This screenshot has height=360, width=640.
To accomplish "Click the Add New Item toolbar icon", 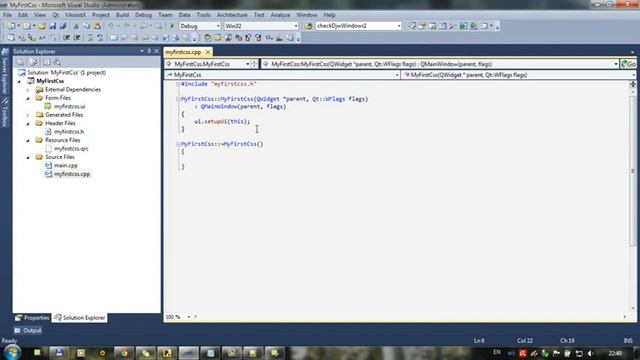I will (x=27, y=26).
